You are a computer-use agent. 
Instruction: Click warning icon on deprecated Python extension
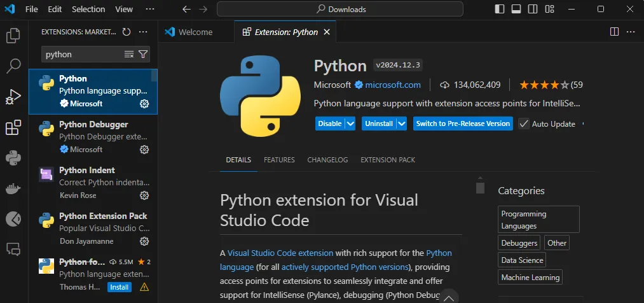tap(144, 287)
